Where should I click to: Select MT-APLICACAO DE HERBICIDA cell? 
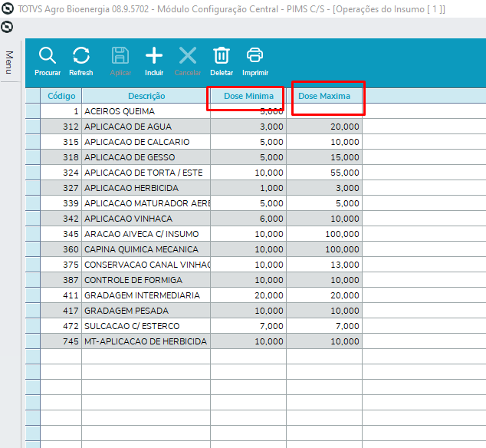click(146, 341)
